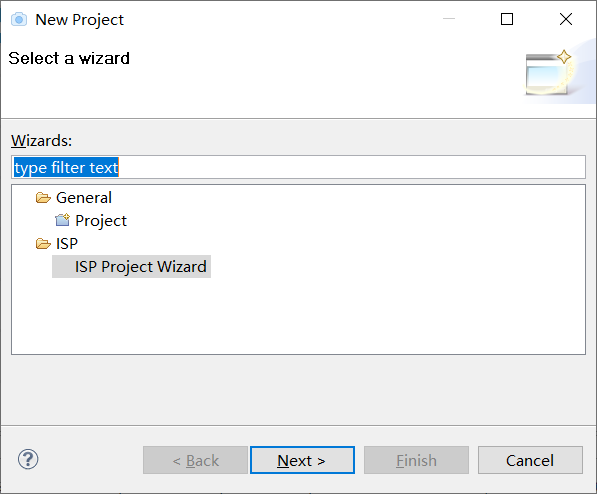Click the Finish button
Screen dimensions: 597x494
click(416, 460)
